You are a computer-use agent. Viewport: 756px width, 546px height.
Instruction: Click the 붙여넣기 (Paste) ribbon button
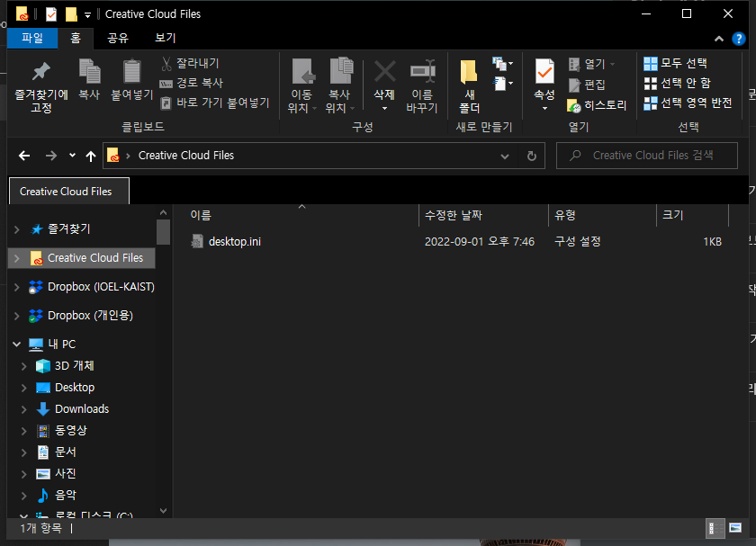point(132,80)
